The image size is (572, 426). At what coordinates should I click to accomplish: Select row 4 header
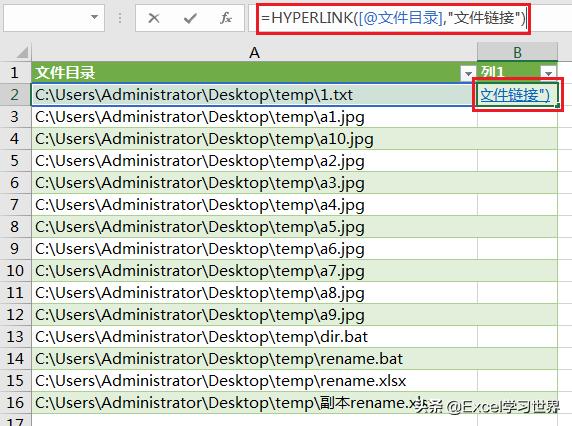coord(15,139)
